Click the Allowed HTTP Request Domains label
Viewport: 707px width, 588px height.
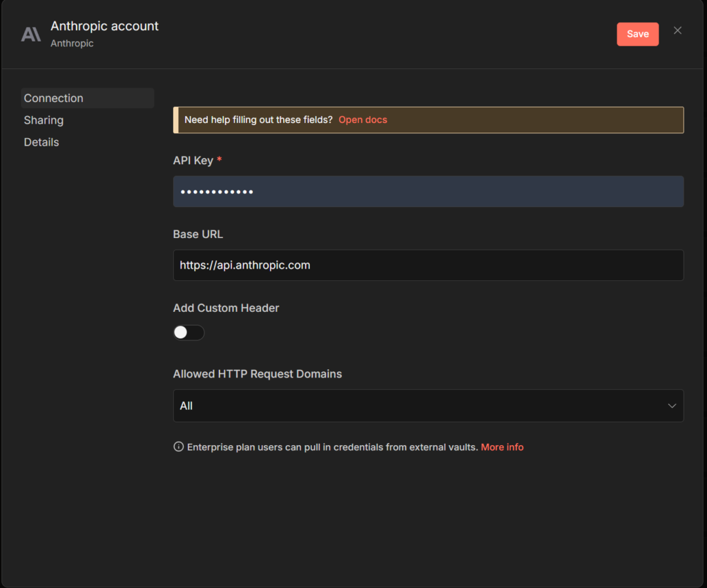(257, 374)
